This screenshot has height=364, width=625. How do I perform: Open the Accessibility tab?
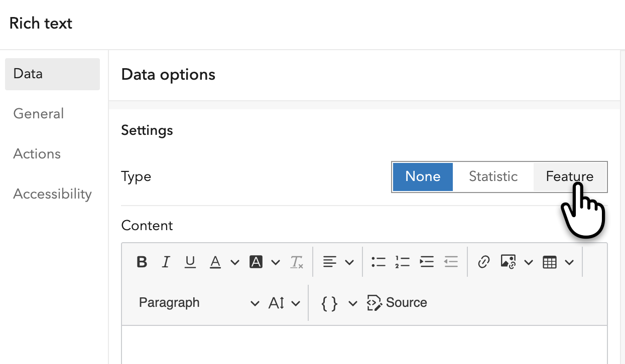tap(52, 194)
